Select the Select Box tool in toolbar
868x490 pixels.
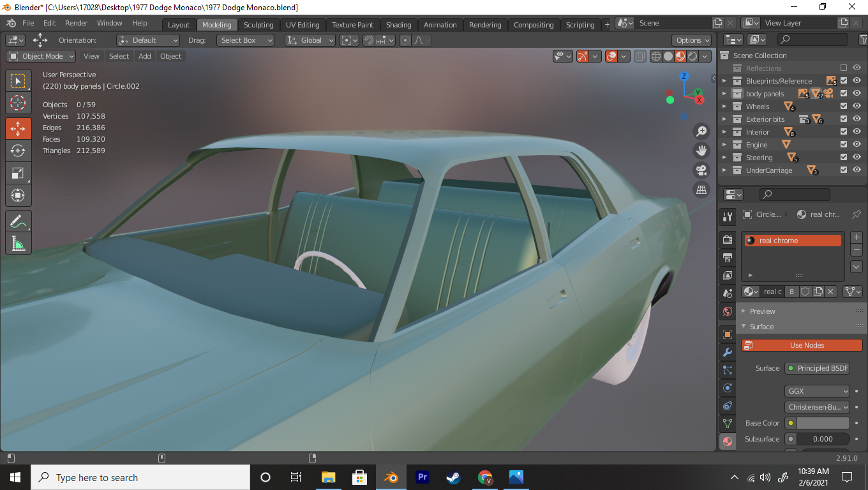(19, 81)
